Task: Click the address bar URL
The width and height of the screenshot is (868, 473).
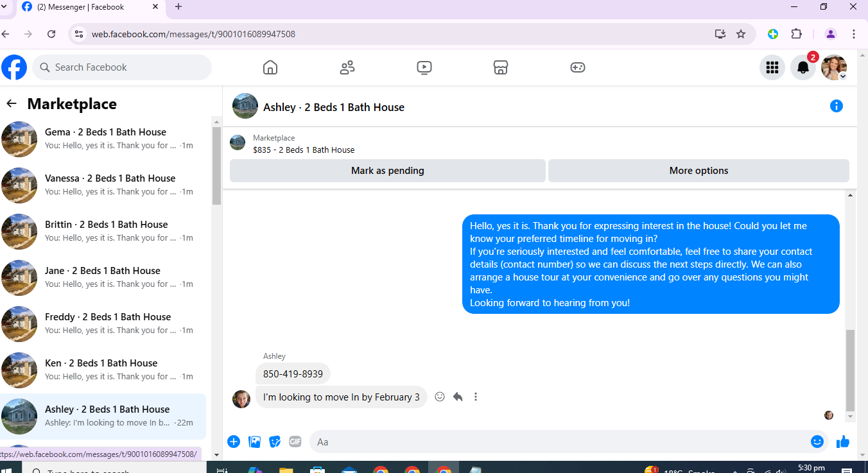Action: [x=193, y=34]
